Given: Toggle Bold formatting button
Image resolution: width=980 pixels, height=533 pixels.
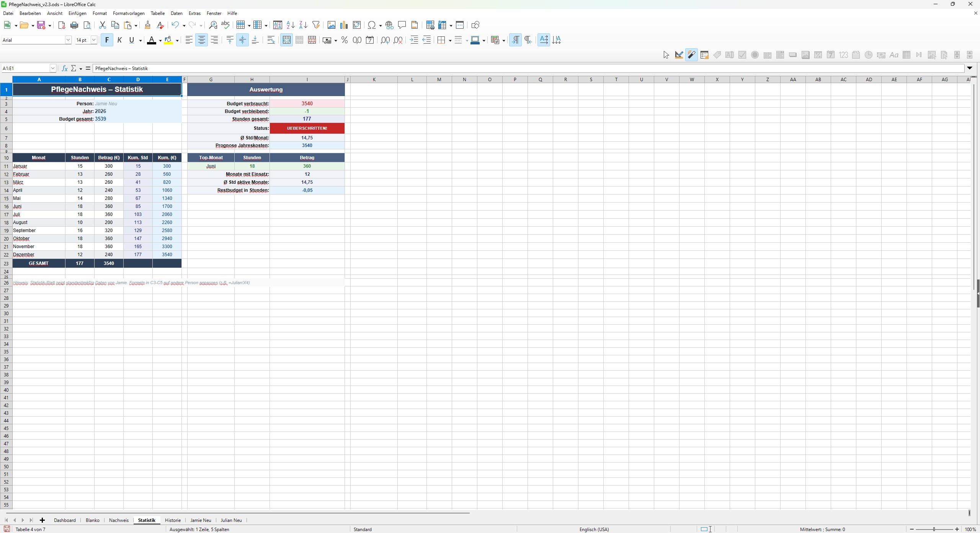Looking at the screenshot, I should tap(107, 40).
